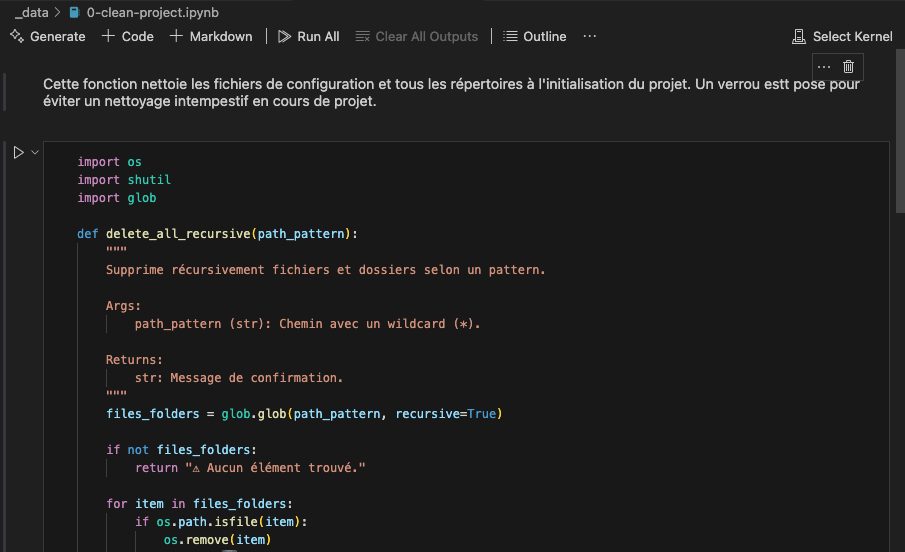Viewport: 905px width, 552px height.
Task: Select _data folder in breadcrumb
Action: [31, 12]
